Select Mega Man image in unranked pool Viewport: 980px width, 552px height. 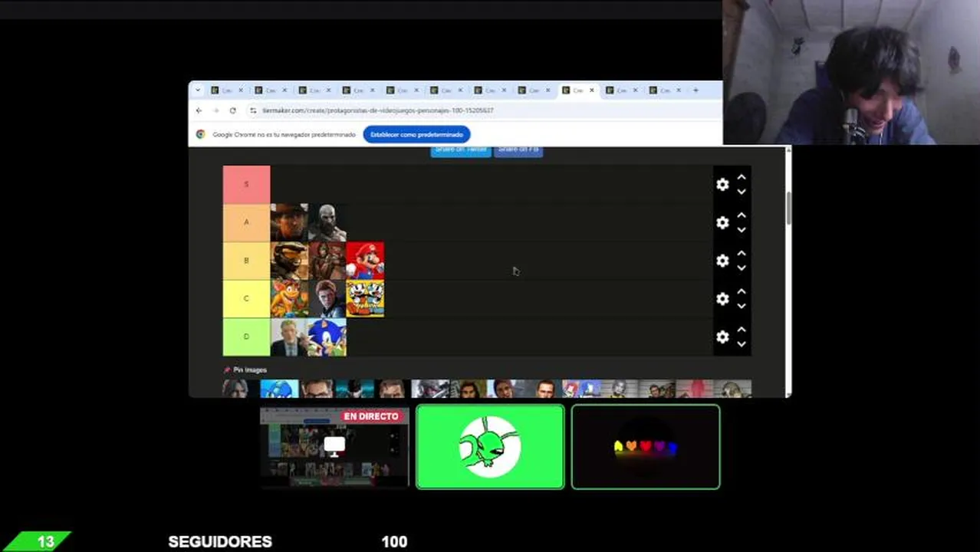click(279, 389)
